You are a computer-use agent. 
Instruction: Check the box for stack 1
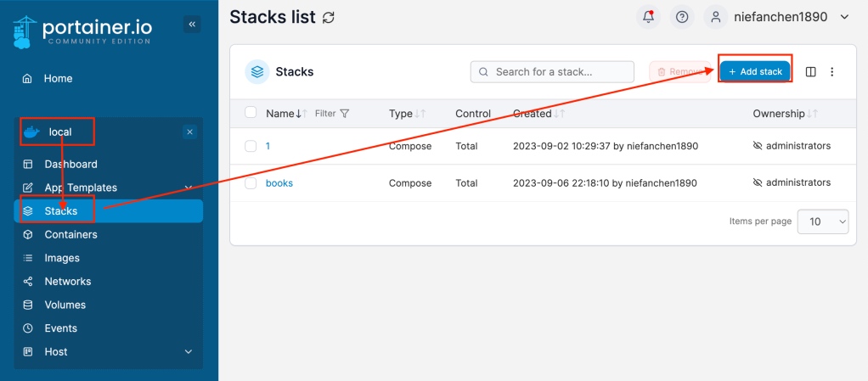pos(251,146)
